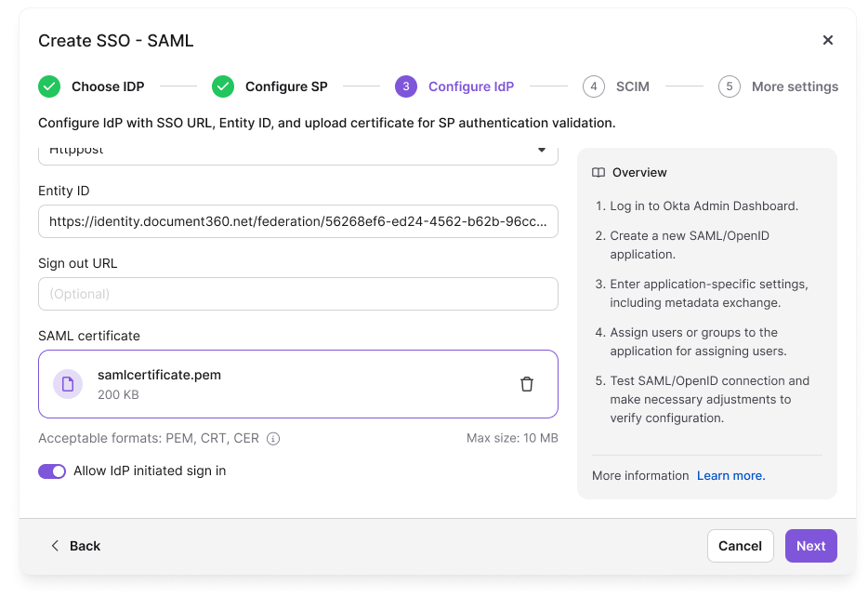
Task: Click the info icon beside Acceptable formats
Action: (273, 439)
